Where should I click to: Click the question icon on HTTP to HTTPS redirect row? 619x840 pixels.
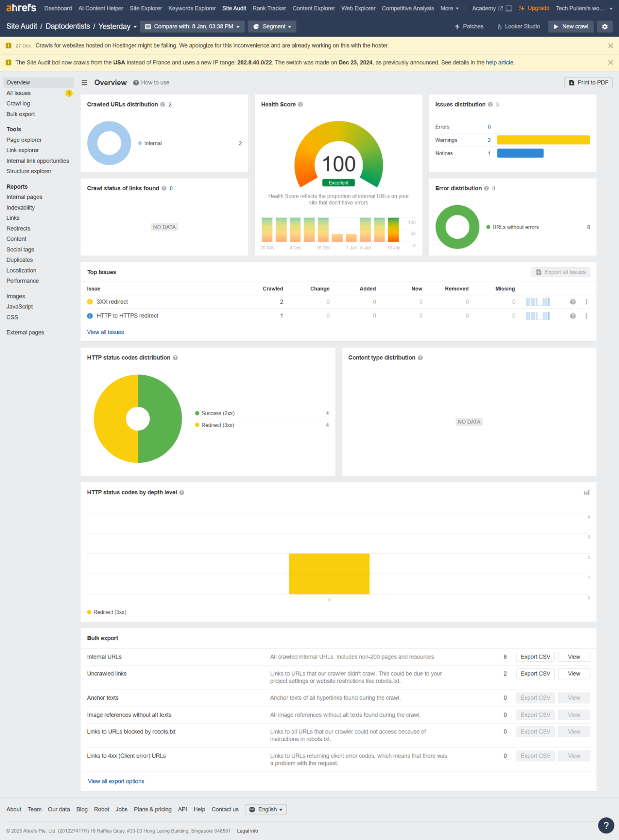coord(572,316)
